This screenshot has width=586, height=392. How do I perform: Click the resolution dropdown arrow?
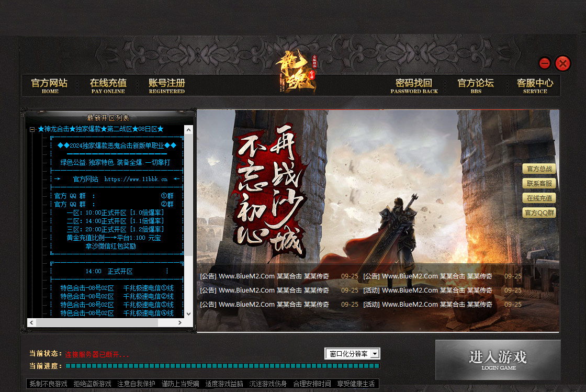tap(375, 353)
